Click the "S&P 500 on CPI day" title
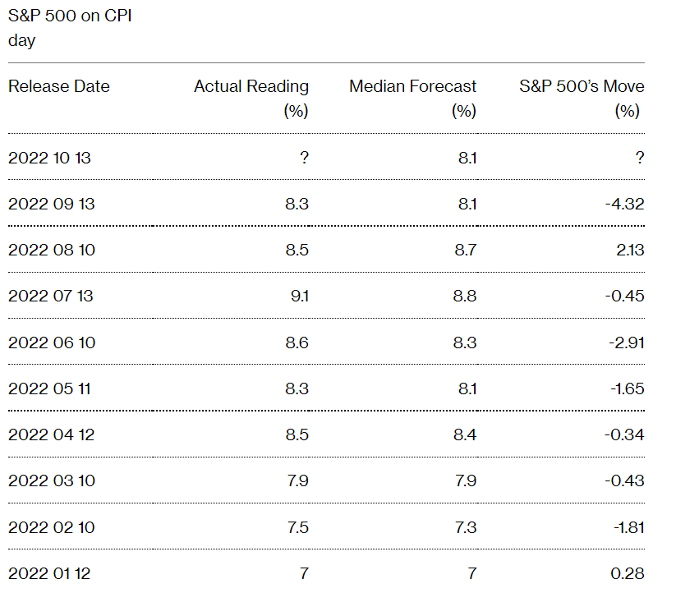The image size is (676, 616). click(70, 29)
